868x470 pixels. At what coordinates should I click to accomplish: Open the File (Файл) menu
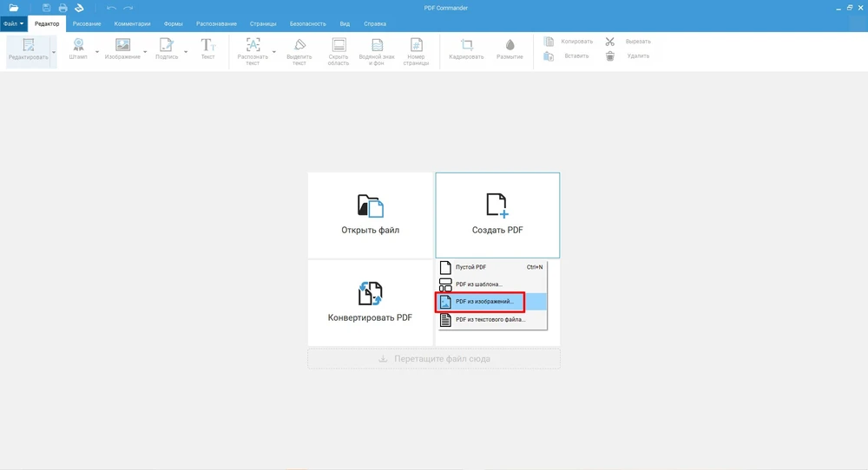pos(14,23)
